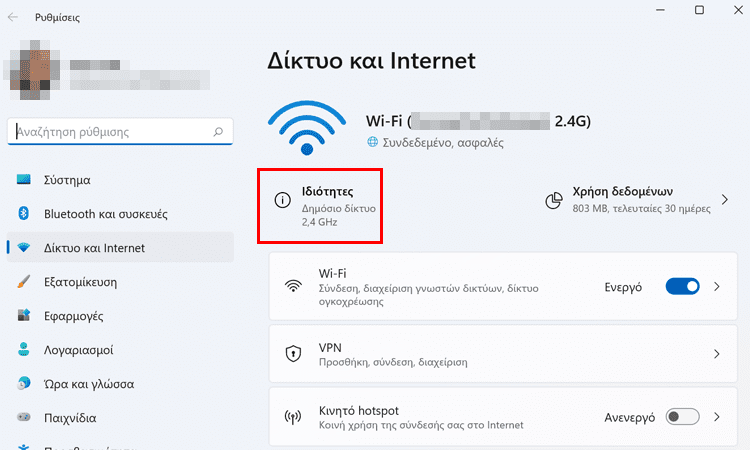Click the Εφαρμογές apps icon
The width and height of the screenshot is (750, 450).
coord(23,315)
